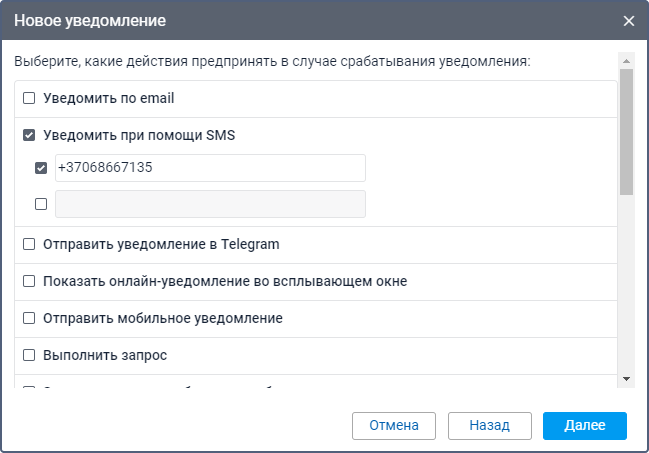Uncheck 'Уведомить при помощи SMS' option
Viewport: 649px width, 453px height.
tap(29, 135)
